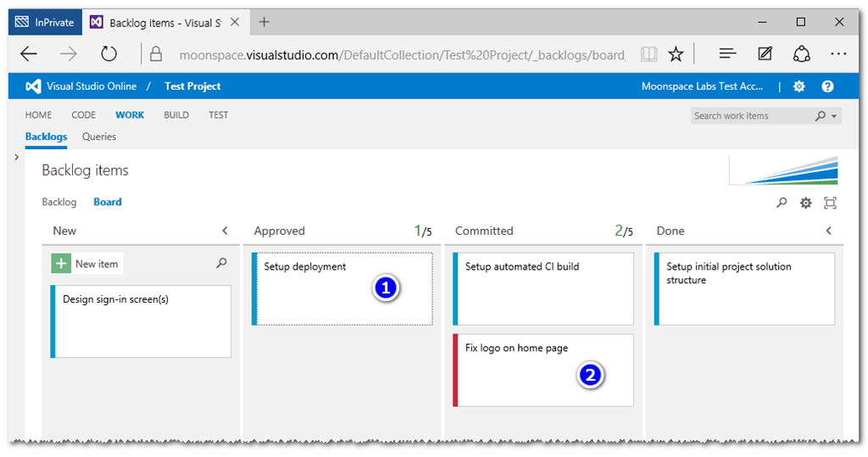Click the browser Back arrow
Image resolution: width=868 pixels, height=457 pixels.
coord(29,53)
